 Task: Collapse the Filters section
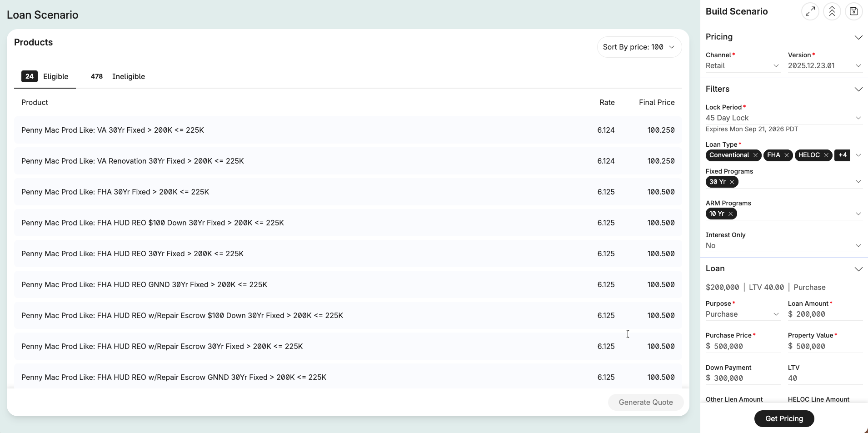click(x=858, y=90)
